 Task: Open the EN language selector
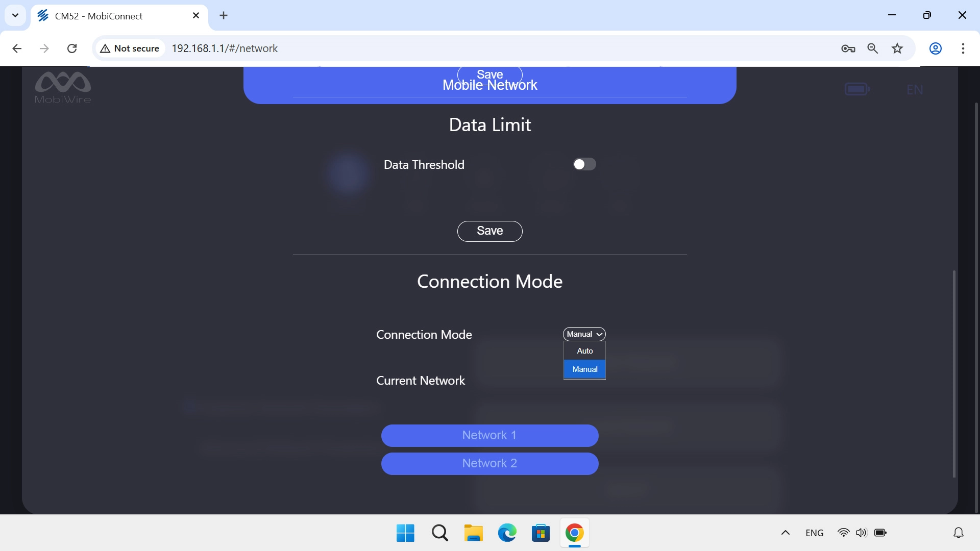pyautogui.click(x=914, y=90)
